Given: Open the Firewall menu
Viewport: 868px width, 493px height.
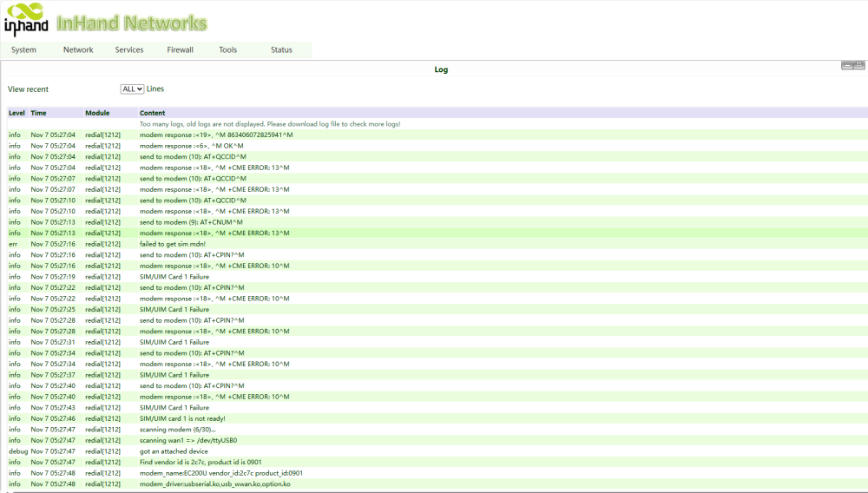Looking at the screenshot, I should pos(180,50).
